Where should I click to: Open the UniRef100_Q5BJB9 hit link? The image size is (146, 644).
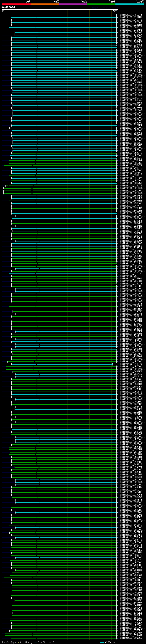pyautogui.click(x=131, y=161)
